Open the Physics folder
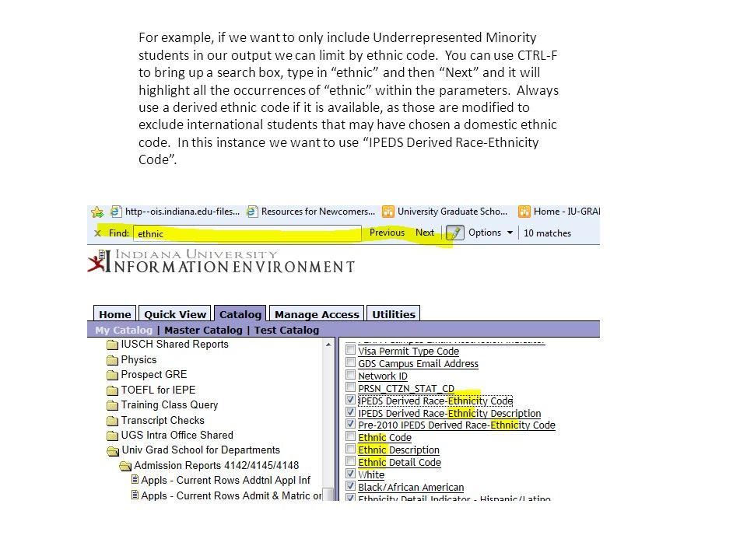Viewport: 747px width, 560px height. pos(132,359)
